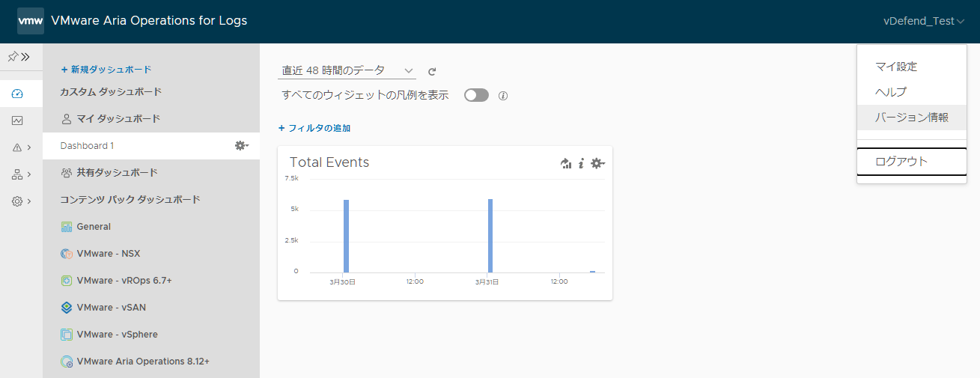Click VMware Aria Operations for Logs title
The image size is (980, 378).
pyautogui.click(x=149, y=21)
